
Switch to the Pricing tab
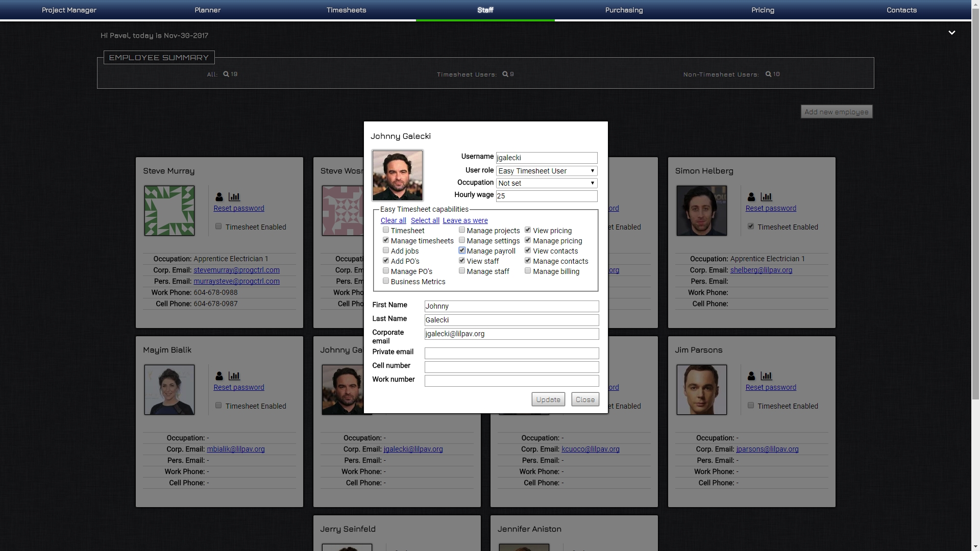click(763, 10)
